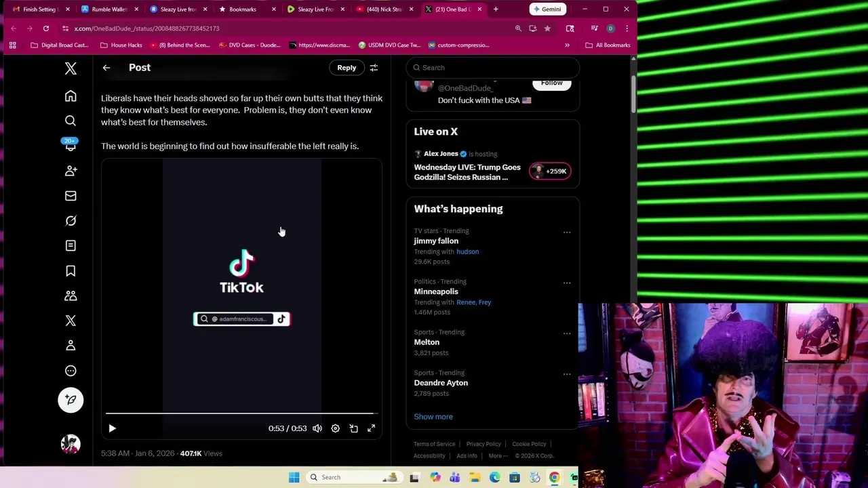Open Communities icon in X sidebar

click(71, 296)
